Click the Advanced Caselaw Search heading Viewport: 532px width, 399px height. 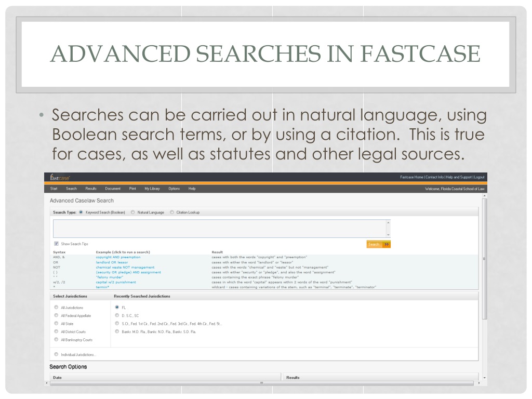pos(82,201)
